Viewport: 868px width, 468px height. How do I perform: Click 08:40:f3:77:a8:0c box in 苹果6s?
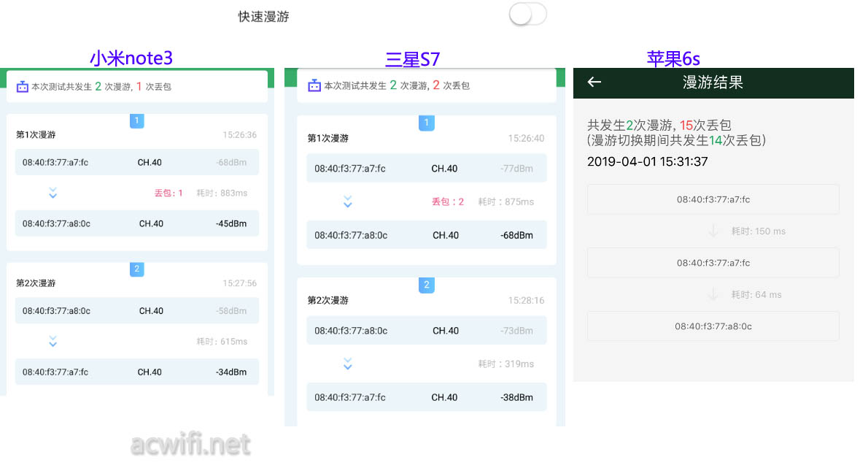(713, 326)
